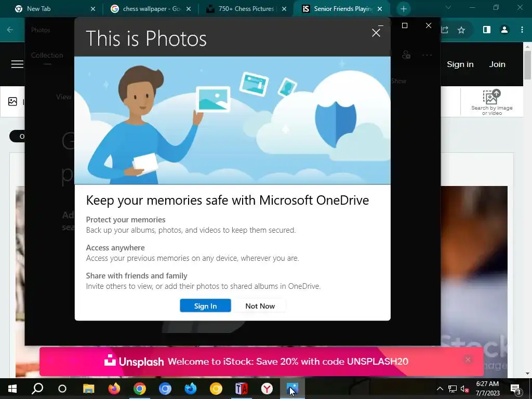Open network status tray icon

[453, 389]
